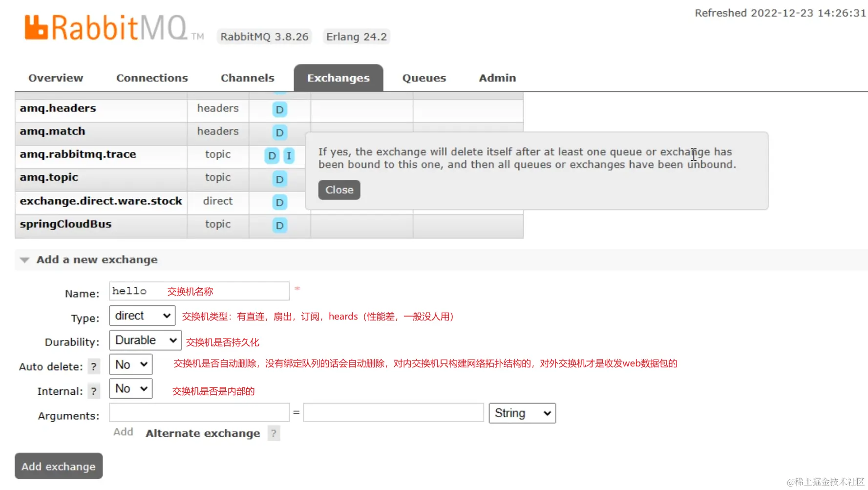Click the Refreshed 2022-12-23 timestamp text
The height and width of the screenshot is (490, 868).
[x=780, y=13]
